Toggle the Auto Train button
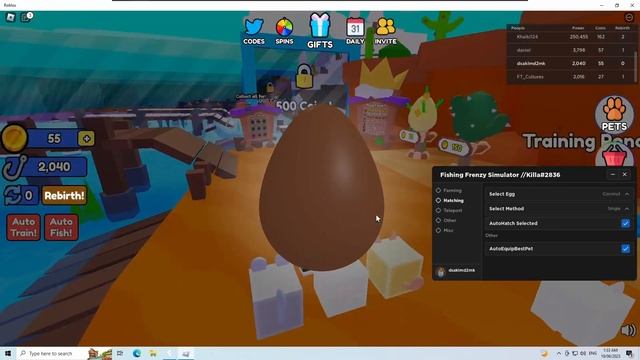Viewport: 640px width, 360px height. click(x=23, y=227)
